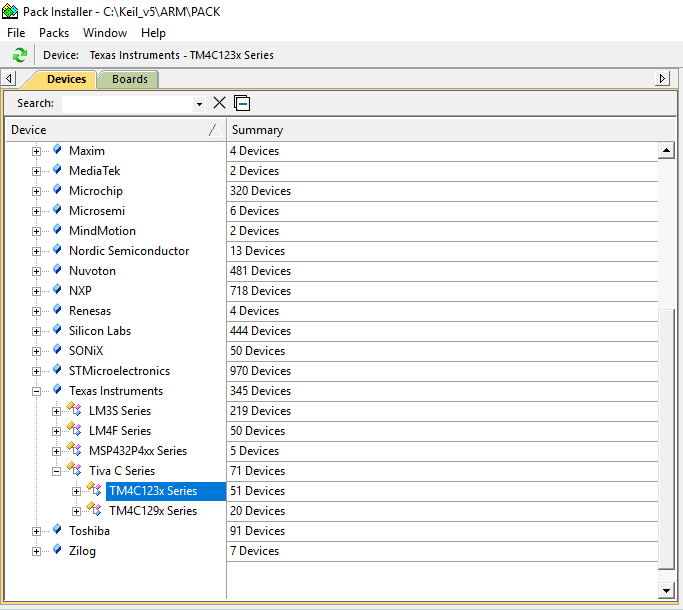
Task: Click the Texas Instruments diamond icon
Action: coord(57,390)
